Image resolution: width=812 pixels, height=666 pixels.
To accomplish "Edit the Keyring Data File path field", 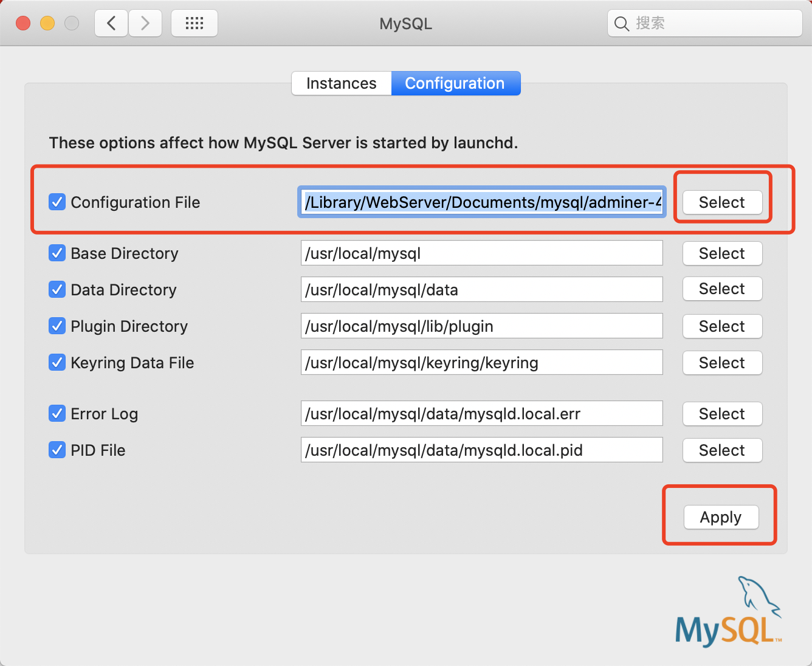I will (x=482, y=362).
